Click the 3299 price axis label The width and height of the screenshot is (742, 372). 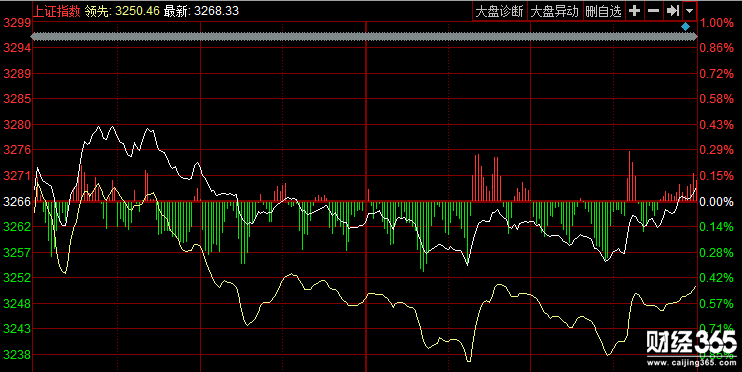click(17, 22)
